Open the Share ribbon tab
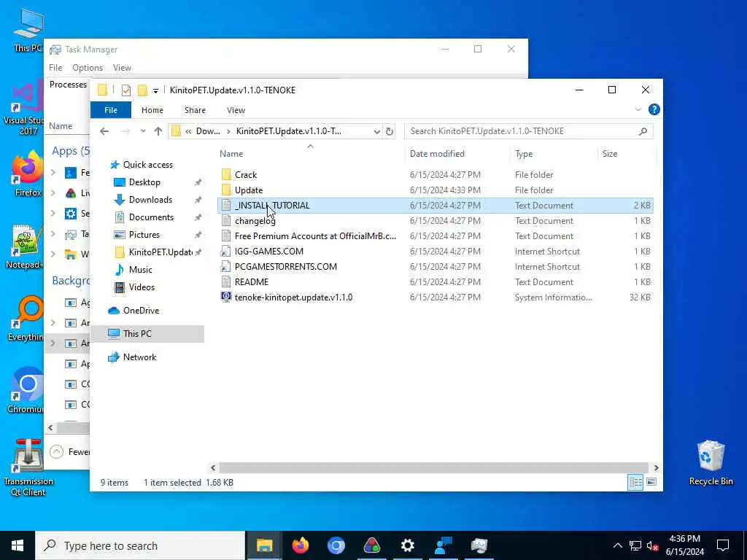 (195, 110)
